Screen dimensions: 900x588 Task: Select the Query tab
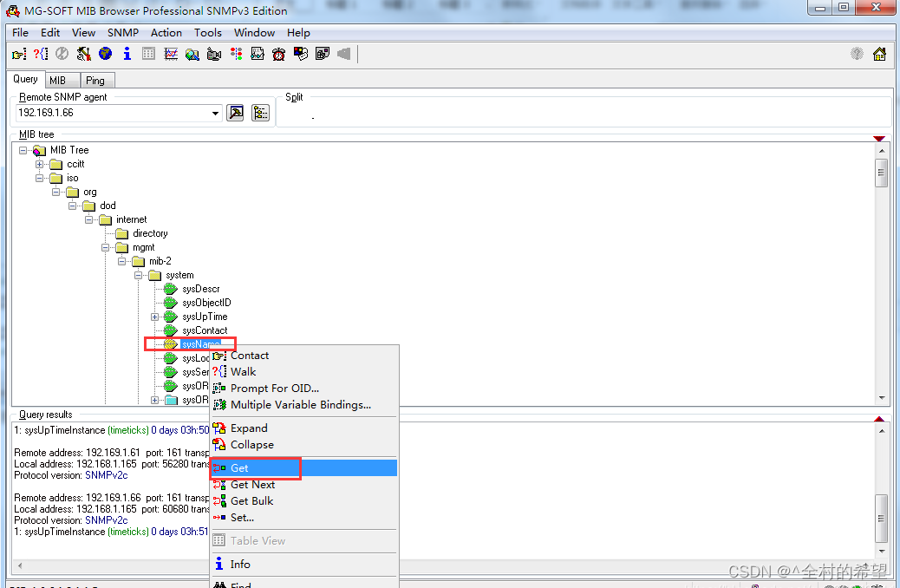[x=25, y=79]
